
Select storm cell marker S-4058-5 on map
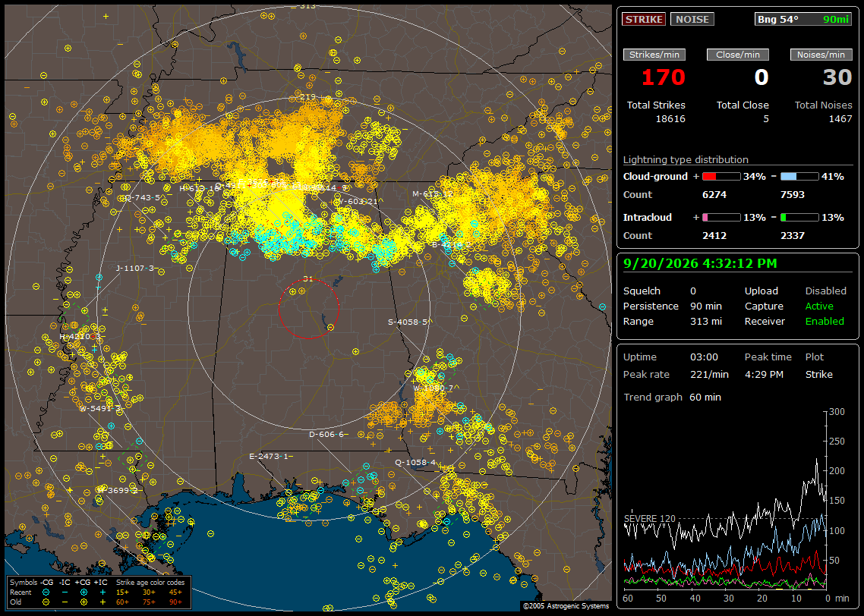tap(410, 322)
